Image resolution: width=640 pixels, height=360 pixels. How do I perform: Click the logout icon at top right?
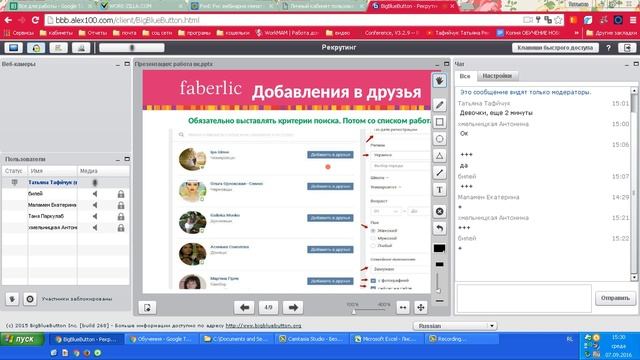627,48
